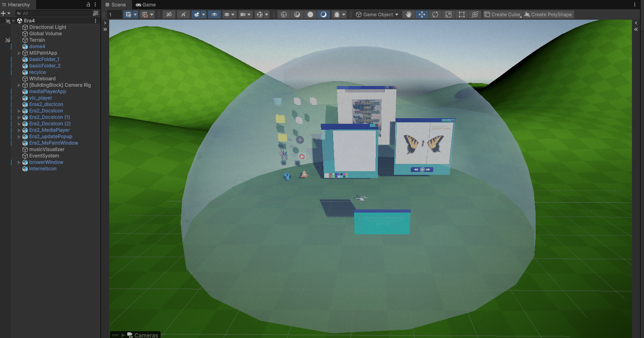
Task: Expand the browerWindow object
Action: coord(19,162)
